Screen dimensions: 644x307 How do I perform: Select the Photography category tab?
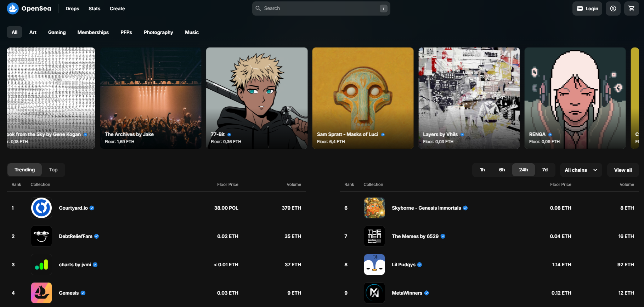point(158,32)
